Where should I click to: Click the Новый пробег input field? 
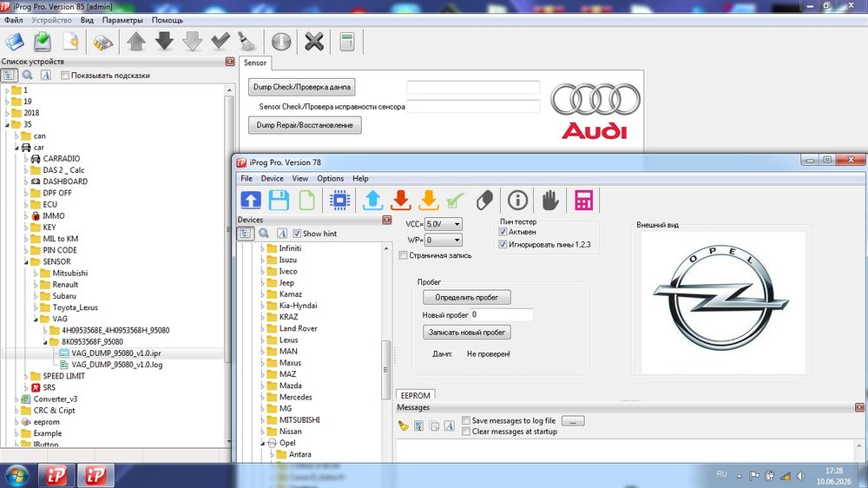click(x=502, y=314)
